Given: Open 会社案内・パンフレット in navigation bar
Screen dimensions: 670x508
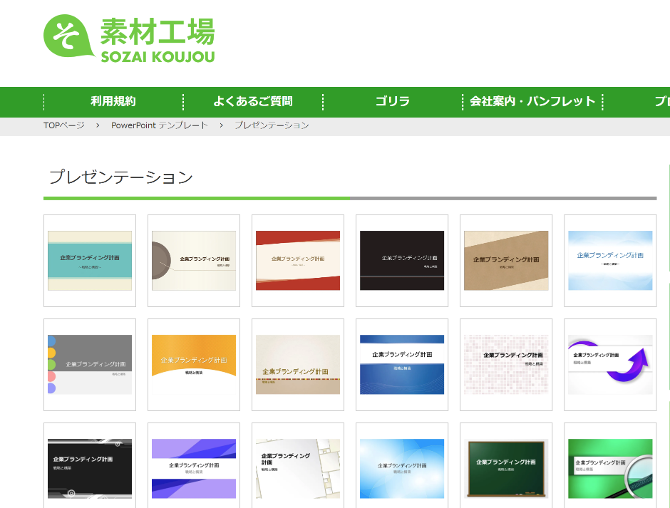Looking at the screenshot, I should (x=532, y=101).
